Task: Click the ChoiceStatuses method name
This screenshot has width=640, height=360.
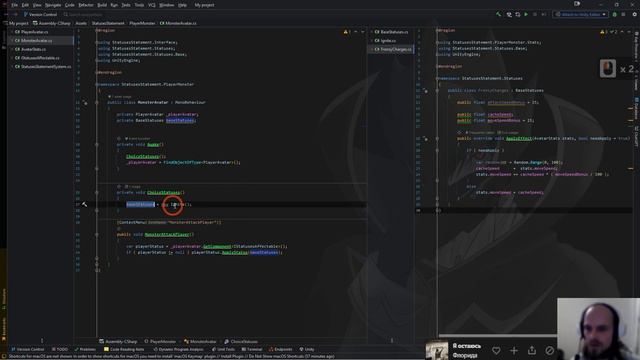Action: tap(163, 192)
